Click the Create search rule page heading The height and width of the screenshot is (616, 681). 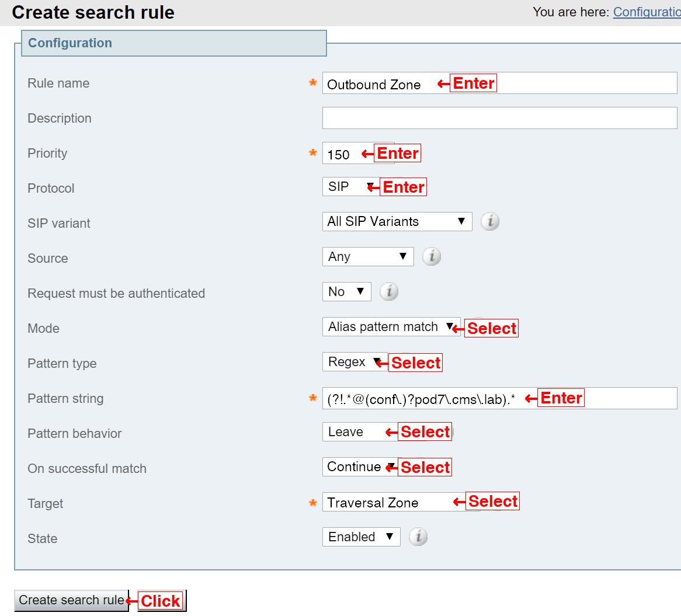tap(93, 13)
